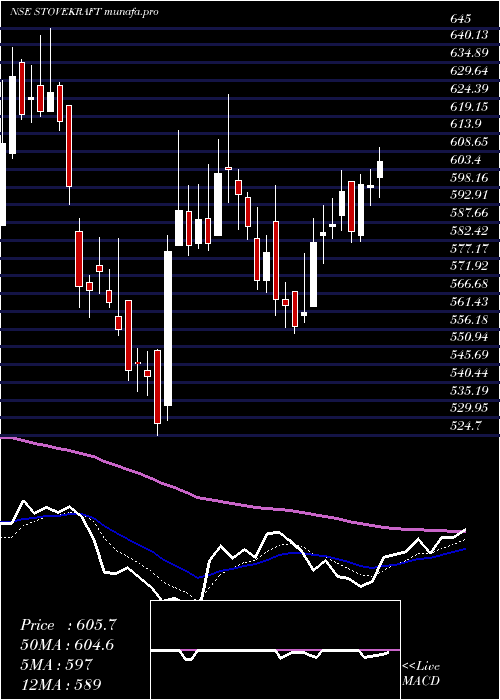Click the 613.9 price axis label
This screenshot has width=500, height=700.
(x=466, y=125)
